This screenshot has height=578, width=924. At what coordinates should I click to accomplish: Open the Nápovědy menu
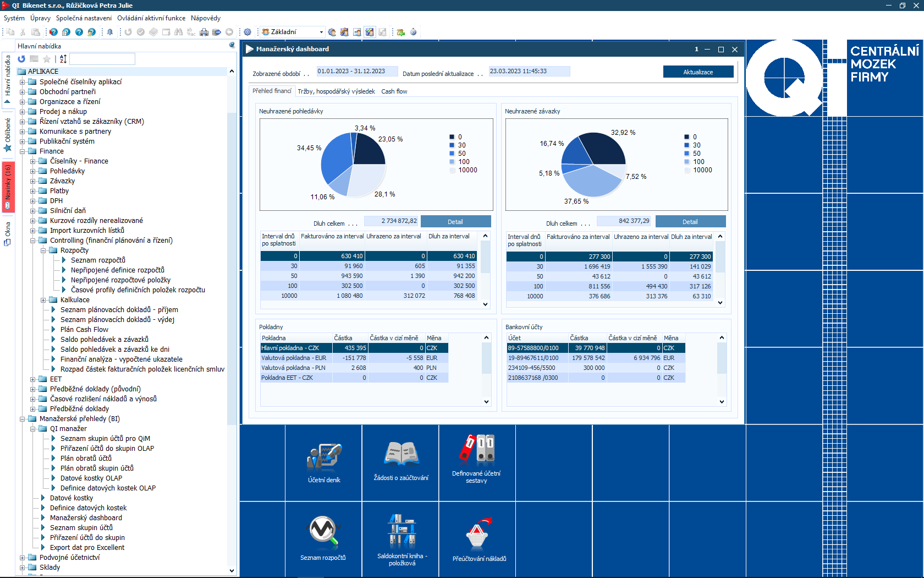click(x=206, y=18)
